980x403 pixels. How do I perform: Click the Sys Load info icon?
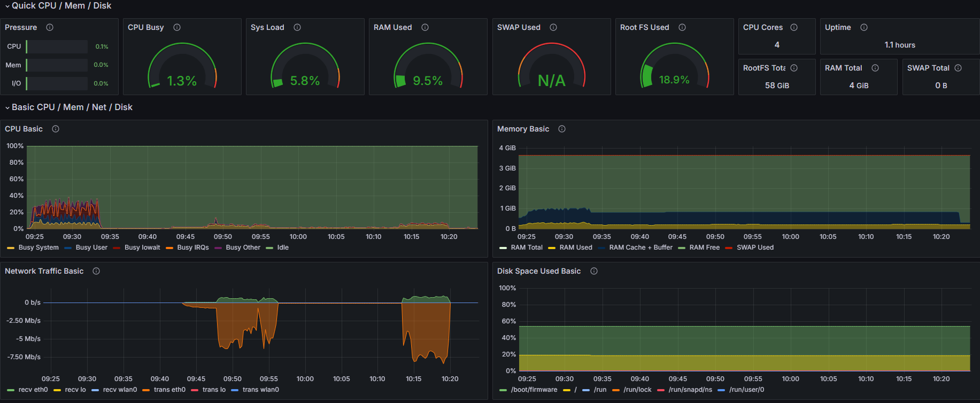(x=297, y=27)
